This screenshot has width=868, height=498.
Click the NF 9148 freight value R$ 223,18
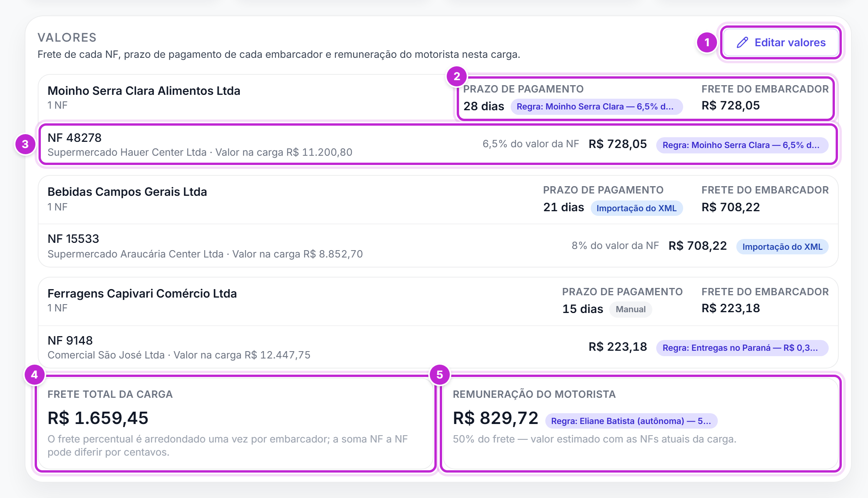point(618,347)
